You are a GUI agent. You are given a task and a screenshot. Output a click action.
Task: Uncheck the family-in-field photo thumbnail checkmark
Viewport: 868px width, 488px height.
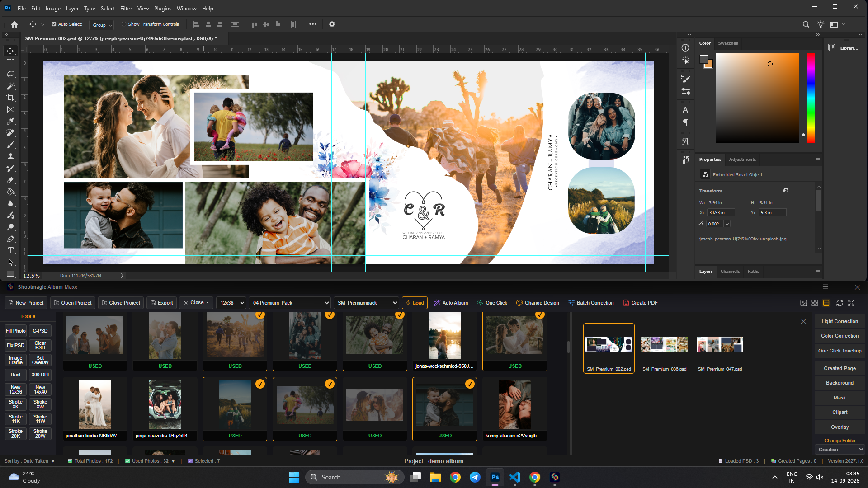[330, 384]
